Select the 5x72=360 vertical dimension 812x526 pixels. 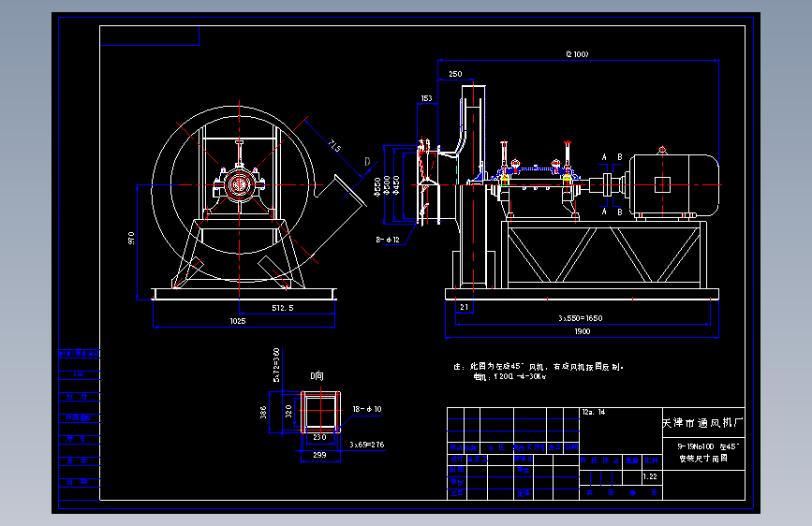point(276,365)
